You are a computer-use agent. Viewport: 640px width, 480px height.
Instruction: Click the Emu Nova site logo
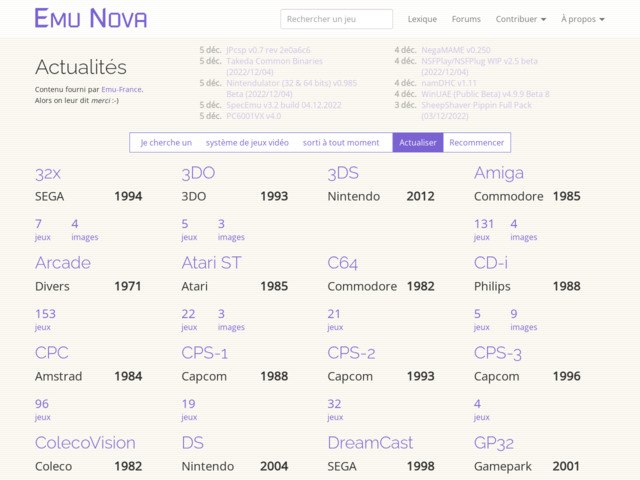coord(91,19)
